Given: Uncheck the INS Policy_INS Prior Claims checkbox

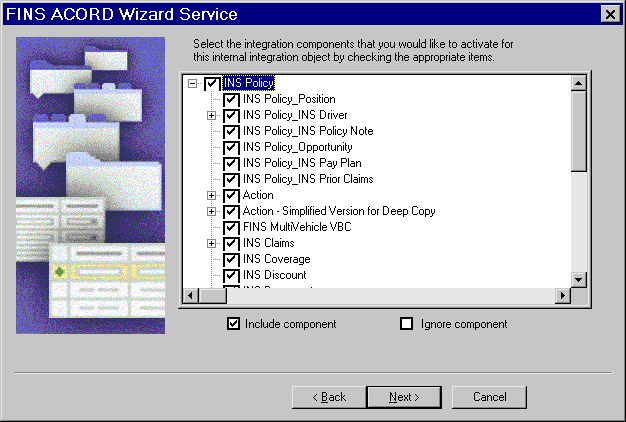Looking at the screenshot, I should [x=231, y=179].
